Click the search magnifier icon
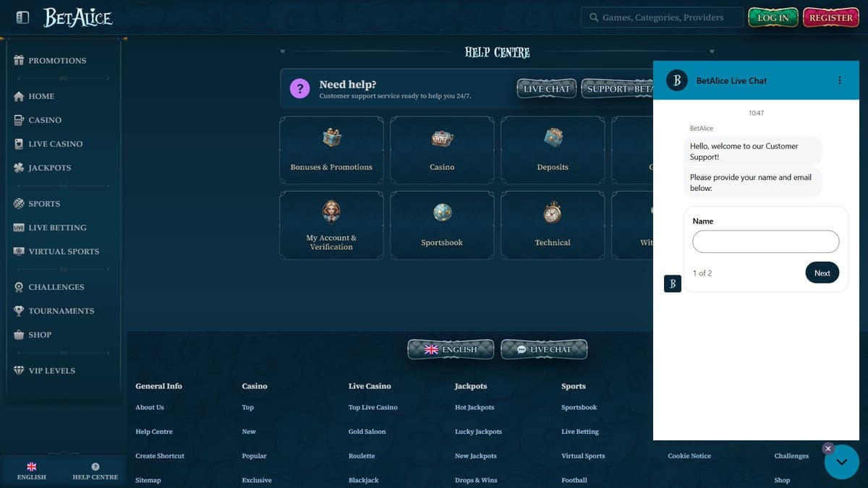The width and height of the screenshot is (868, 488). pos(594,17)
